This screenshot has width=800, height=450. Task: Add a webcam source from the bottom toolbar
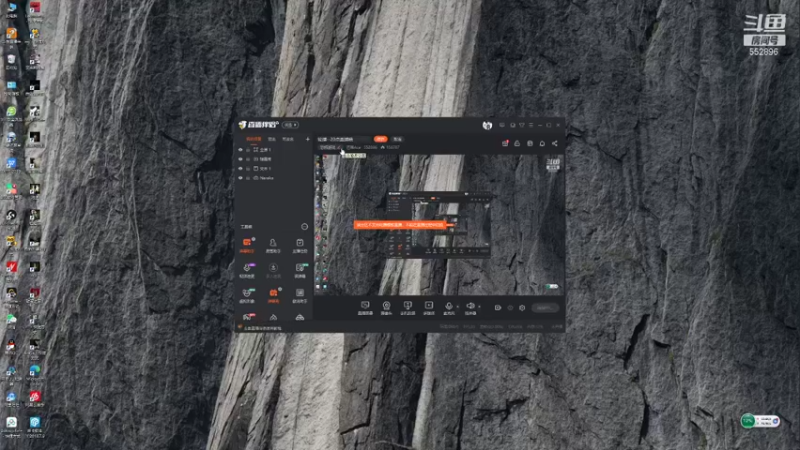pos(386,308)
